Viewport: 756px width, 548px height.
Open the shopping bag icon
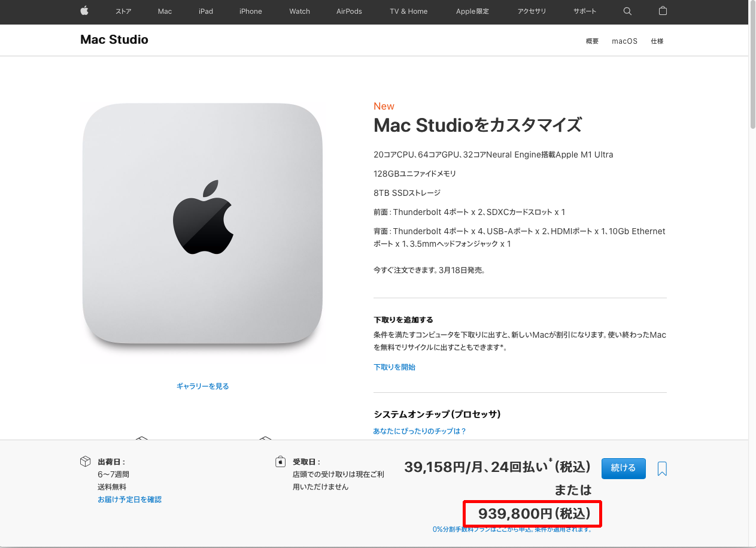(663, 11)
